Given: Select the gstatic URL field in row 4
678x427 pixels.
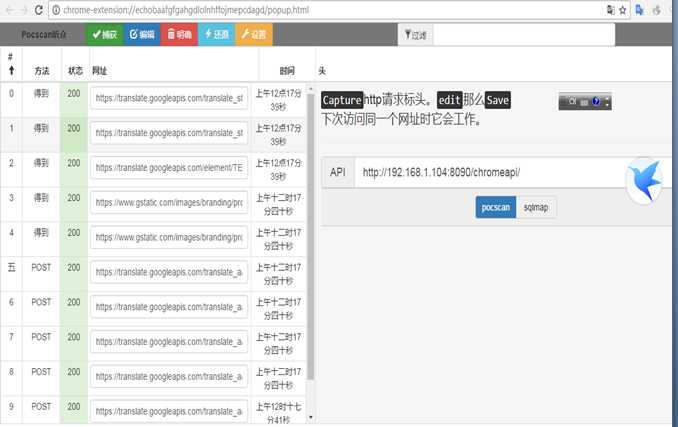Looking at the screenshot, I should click(169, 238).
